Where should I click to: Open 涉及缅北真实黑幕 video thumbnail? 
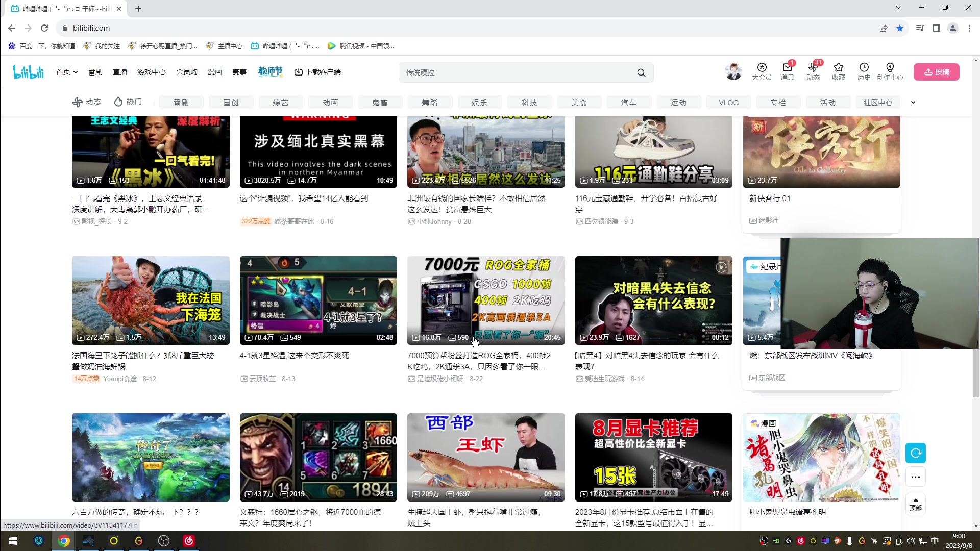tap(318, 152)
